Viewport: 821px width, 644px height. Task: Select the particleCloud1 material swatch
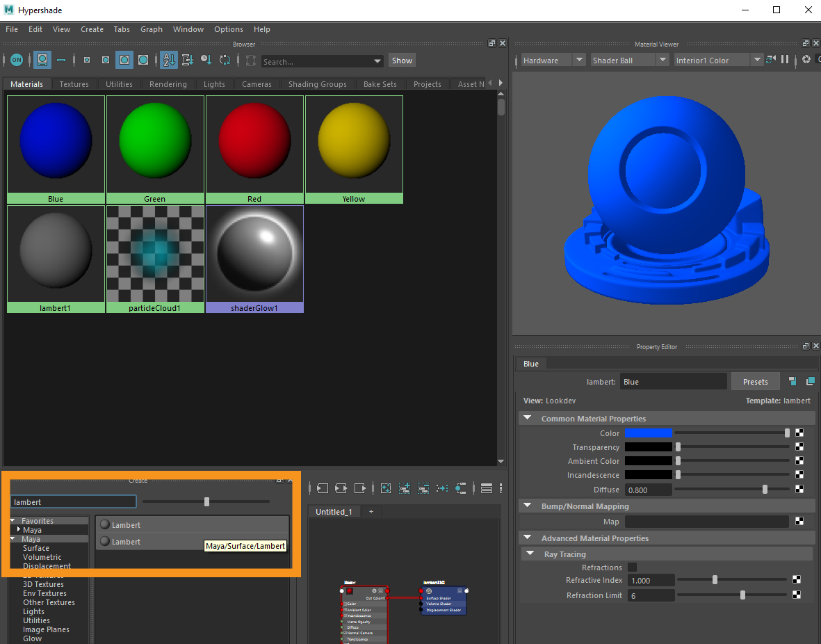tap(155, 259)
